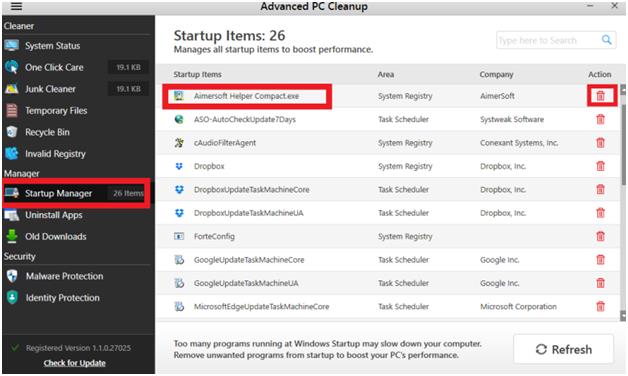Delete DropboxUpdateTaskMachineCore entry

click(600, 189)
